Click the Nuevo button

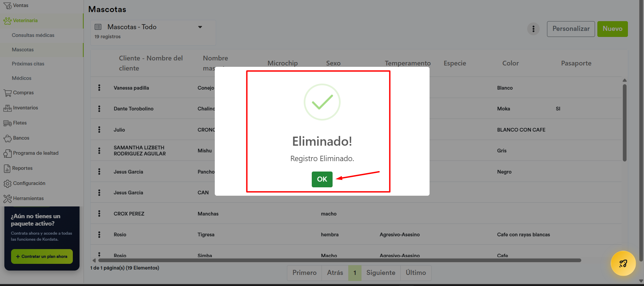612,29
